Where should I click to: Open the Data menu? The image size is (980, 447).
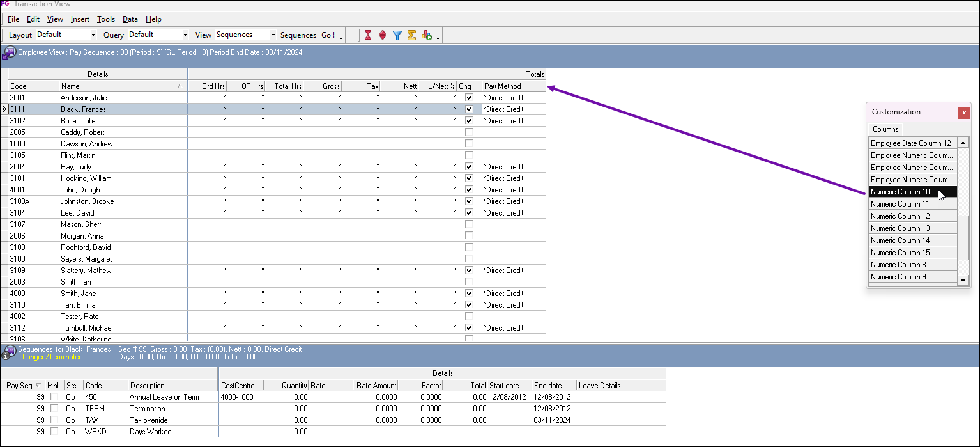pos(130,19)
